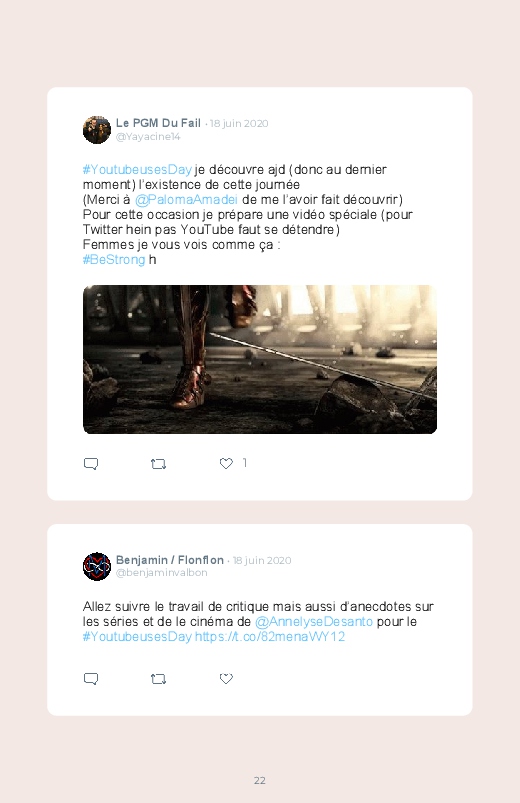Open #YoutubeusesDay hashtag in first tweet
Viewport: 520px width, 803px height.
tap(137, 170)
